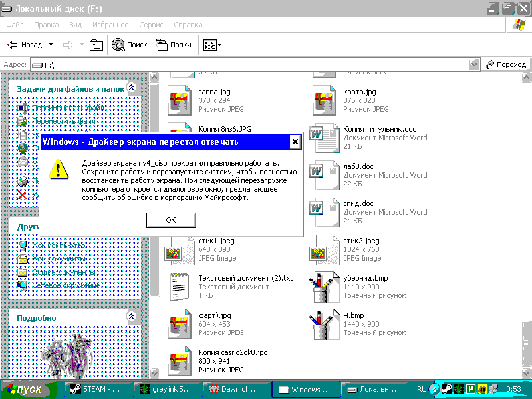This screenshot has width=532, height=399.
Task: Click the Копия 8из6.JPG file name
Action: click(225, 129)
